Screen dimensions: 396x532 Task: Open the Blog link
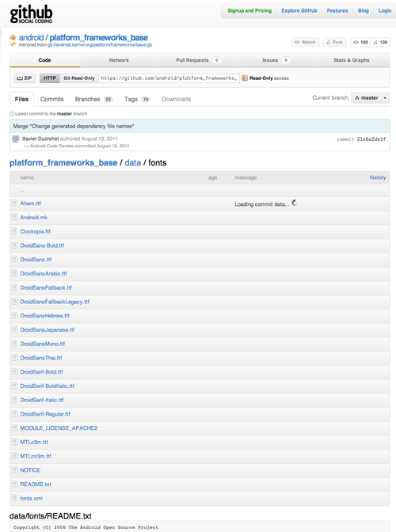(x=363, y=11)
